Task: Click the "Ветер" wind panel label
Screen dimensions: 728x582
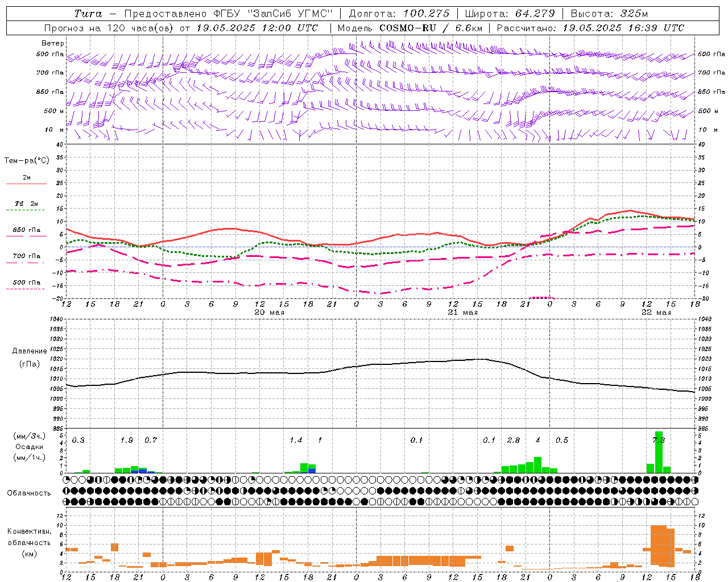Action: pos(53,43)
